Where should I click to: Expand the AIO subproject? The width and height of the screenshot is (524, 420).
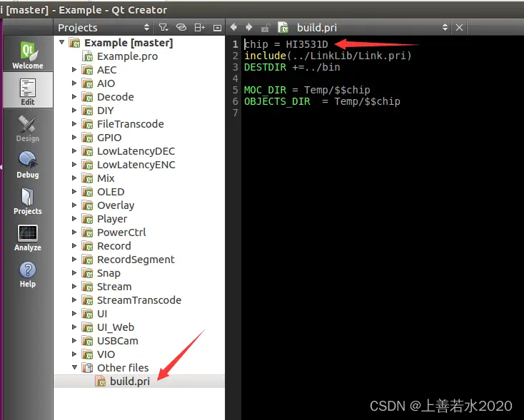(74, 83)
